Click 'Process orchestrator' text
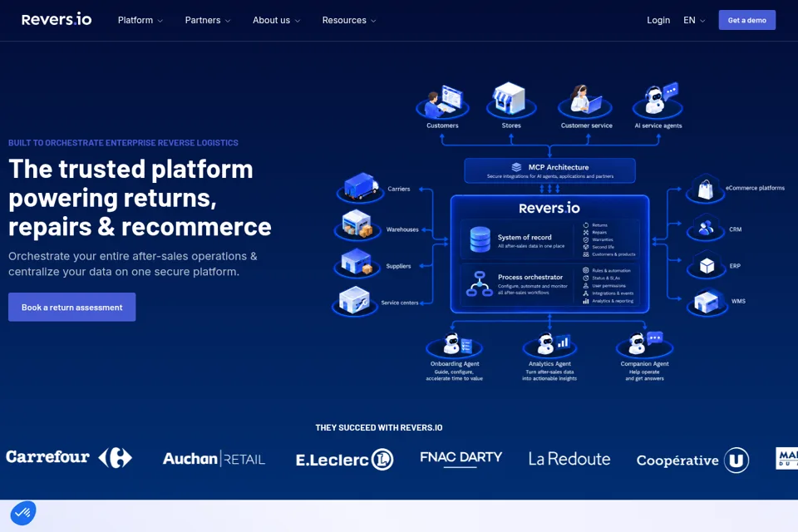798x532 pixels. pos(530,277)
